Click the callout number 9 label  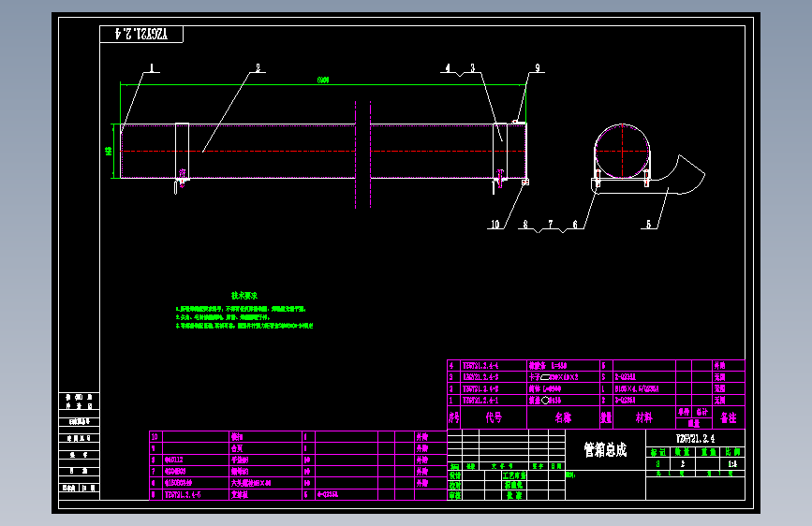point(538,67)
